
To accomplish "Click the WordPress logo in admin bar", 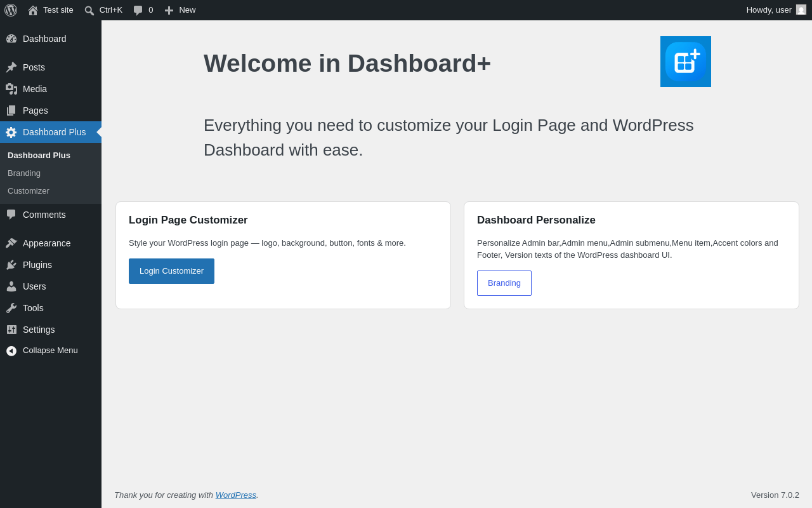I will tap(11, 10).
